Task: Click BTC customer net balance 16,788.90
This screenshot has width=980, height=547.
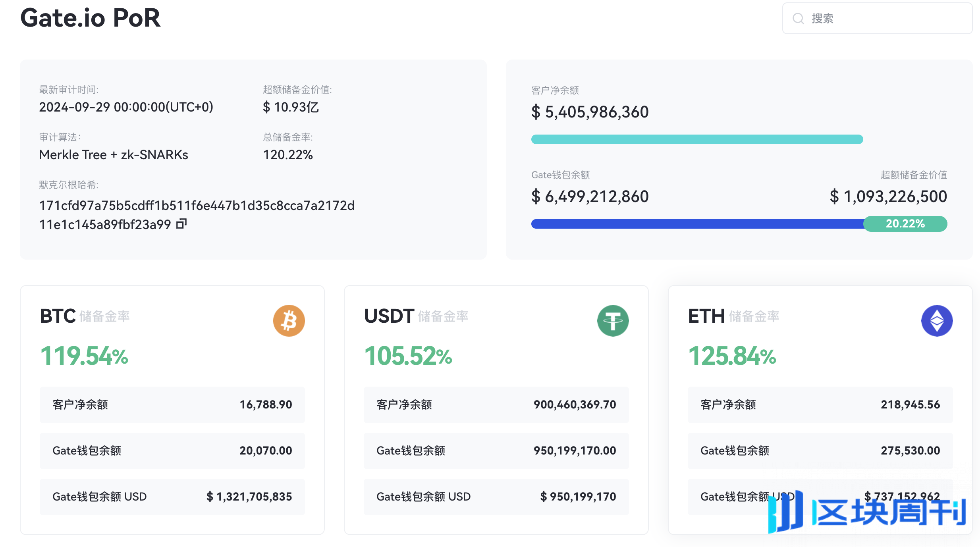Action: (x=266, y=404)
